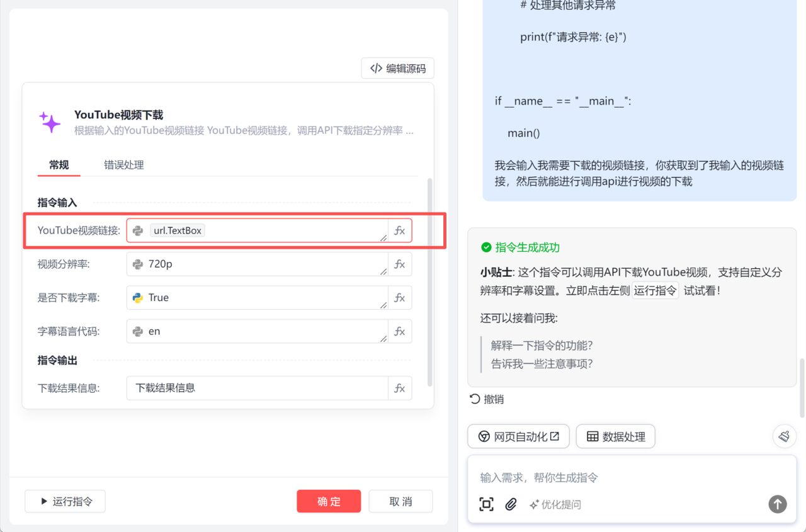The height and width of the screenshot is (532, 806).
Task: Click the 视频分辨率 720p input field
Action: 257,264
